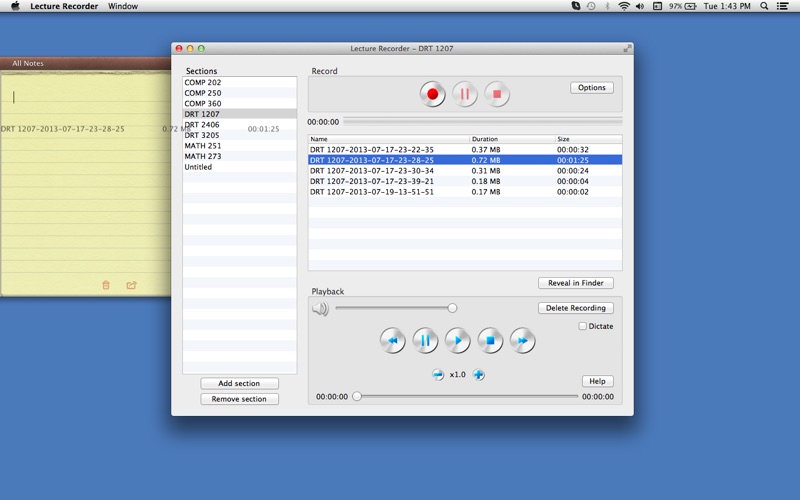Pause playback in the Playback panel
The width and height of the screenshot is (800, 500).
pos(425,341)
